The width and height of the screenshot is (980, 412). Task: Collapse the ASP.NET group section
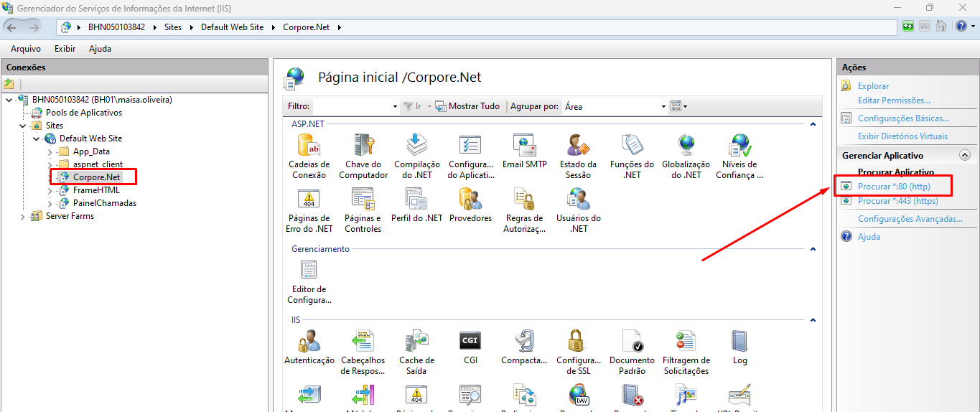tap(813, 124)
